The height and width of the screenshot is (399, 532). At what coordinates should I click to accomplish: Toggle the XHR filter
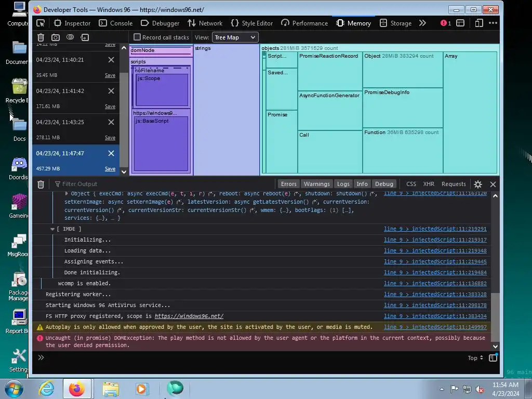click(429, 184)
